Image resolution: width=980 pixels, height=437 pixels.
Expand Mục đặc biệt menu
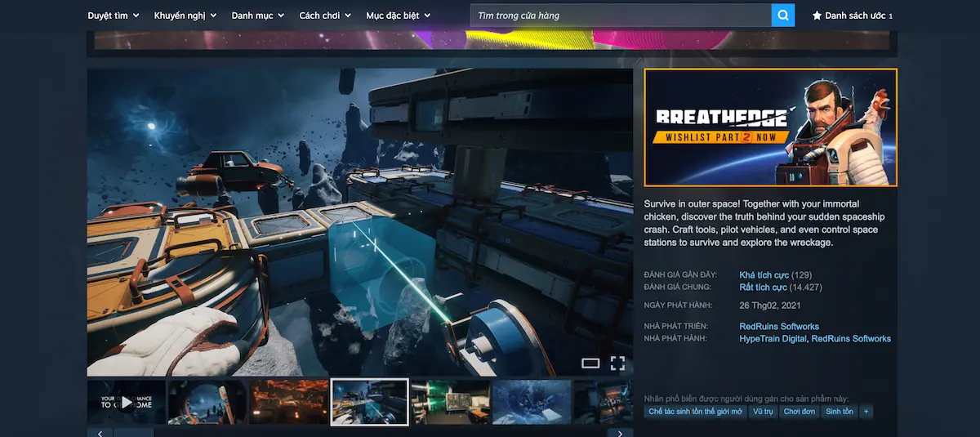(399, 16)
